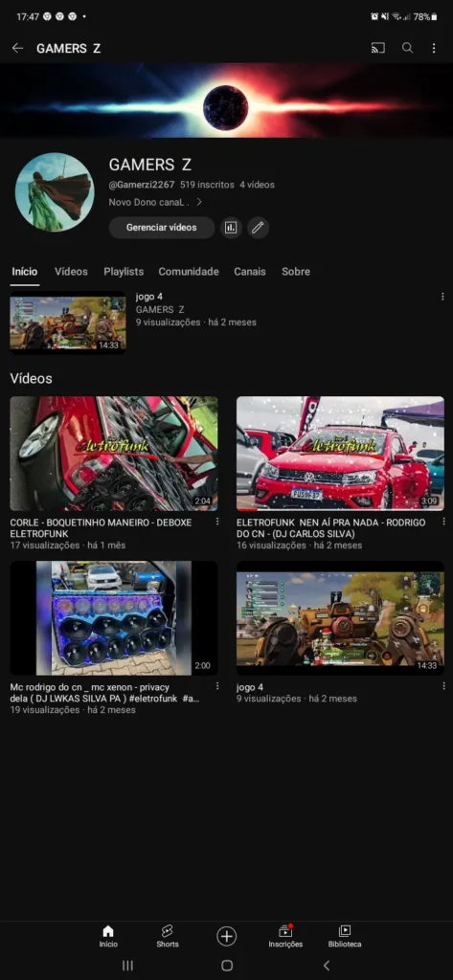Screen dimensions: 453x980
Task: Open ELETROFUNK NEN AÍ PRA NADA title
Action: point(331,527)
